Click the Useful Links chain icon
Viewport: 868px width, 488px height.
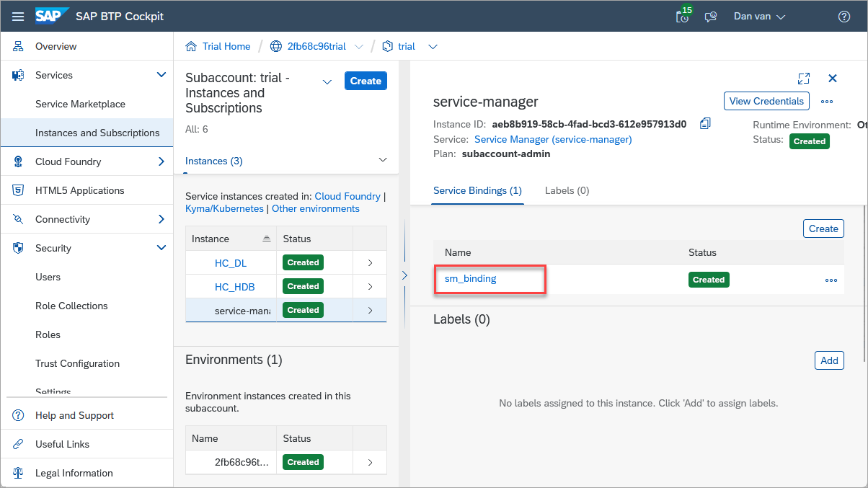19,444
